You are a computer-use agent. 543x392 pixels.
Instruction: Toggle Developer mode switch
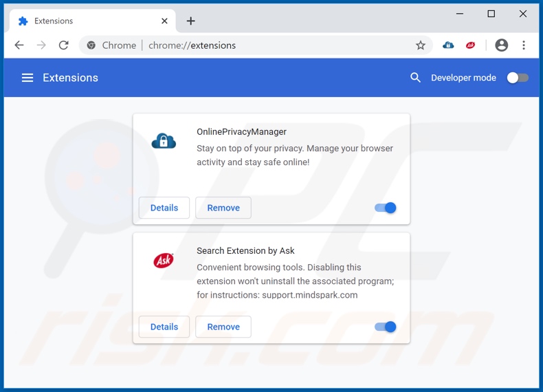[x=518, y=78]
